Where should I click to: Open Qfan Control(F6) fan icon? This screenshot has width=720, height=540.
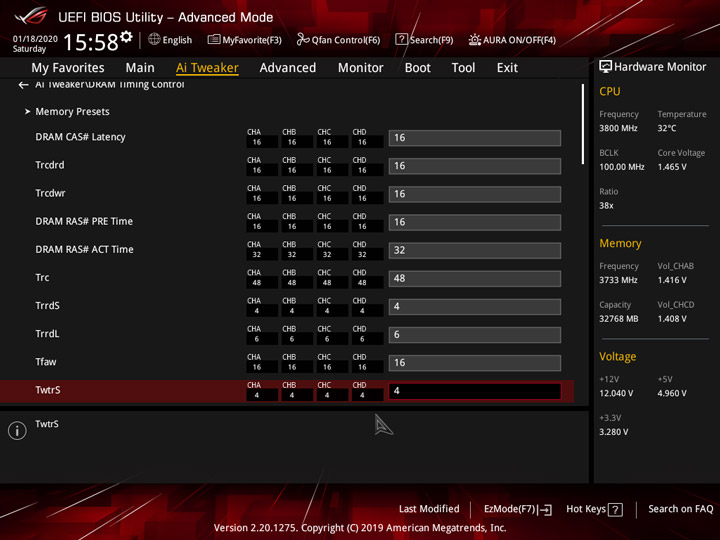point(303,40)
